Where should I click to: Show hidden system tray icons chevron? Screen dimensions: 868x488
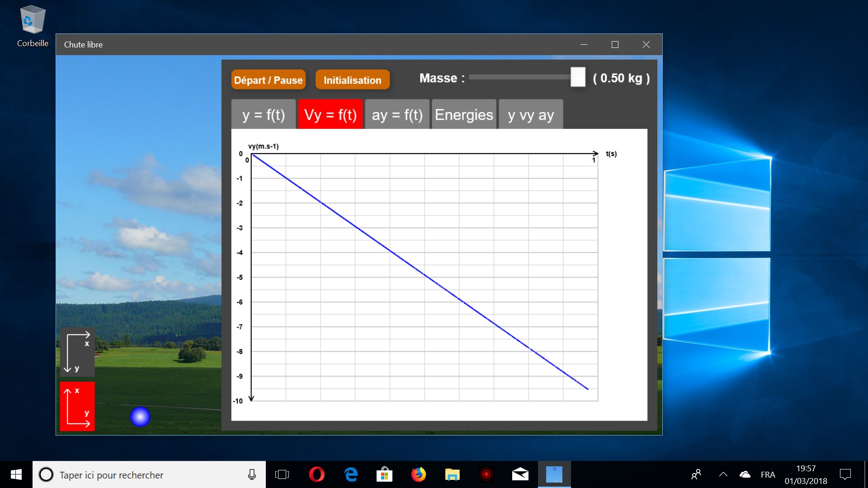pyautogui.click(x=723, y=474)
